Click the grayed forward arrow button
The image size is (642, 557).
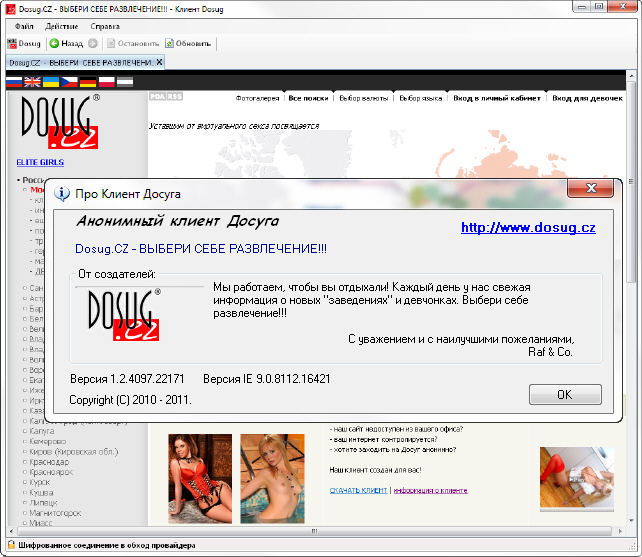pyautogui.click(x=93, y=43)
